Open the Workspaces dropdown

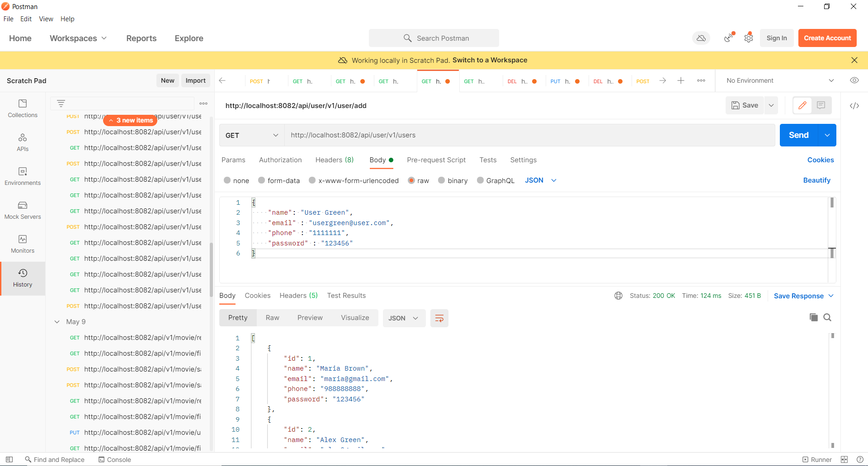(78, 38)
